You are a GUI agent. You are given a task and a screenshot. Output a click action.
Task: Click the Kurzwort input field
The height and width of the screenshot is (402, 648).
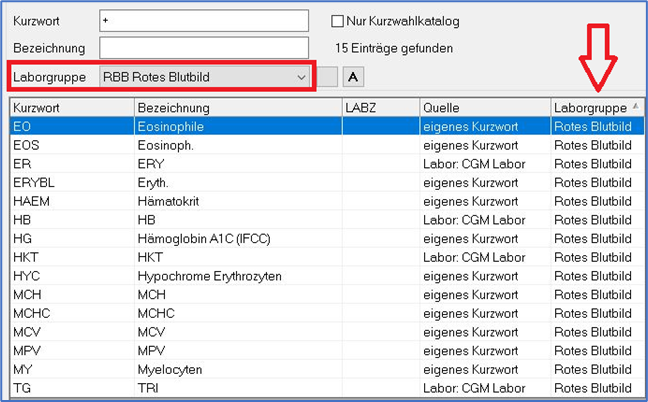204,21
